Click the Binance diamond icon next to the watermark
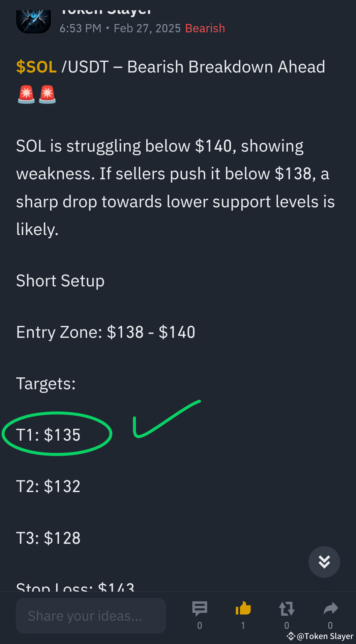 coord(291,636)
